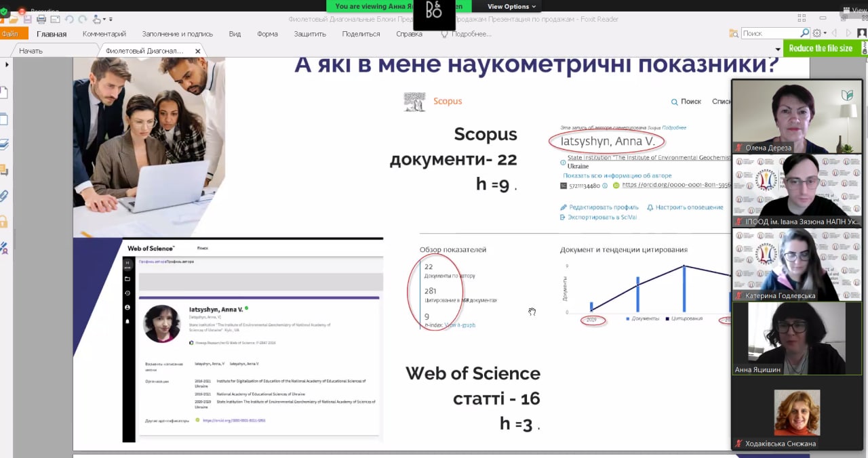Open the Комментарий ribbon tab
Image resolution: width=868 pixels, height=458 pixels.
click(x=104, y=34)
